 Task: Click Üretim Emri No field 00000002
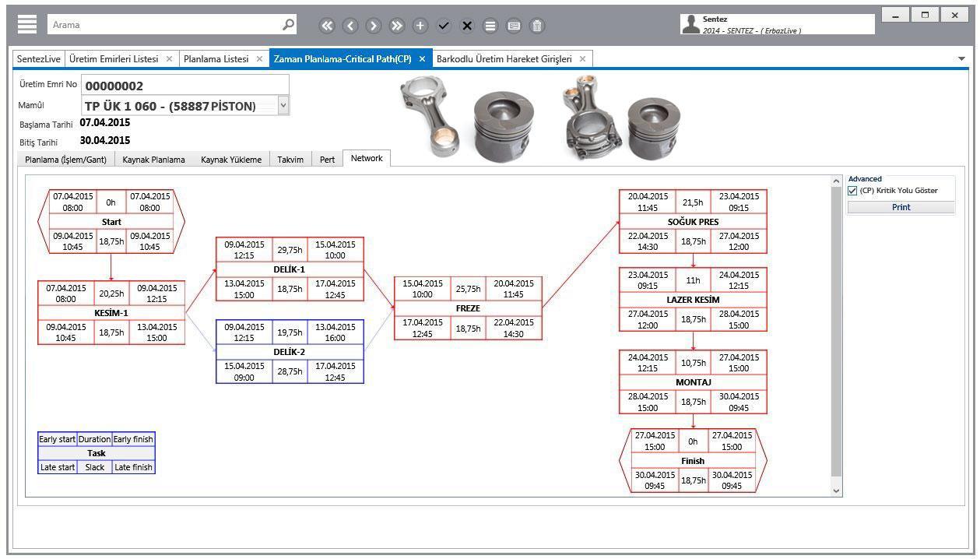click(x=184, y=85)
